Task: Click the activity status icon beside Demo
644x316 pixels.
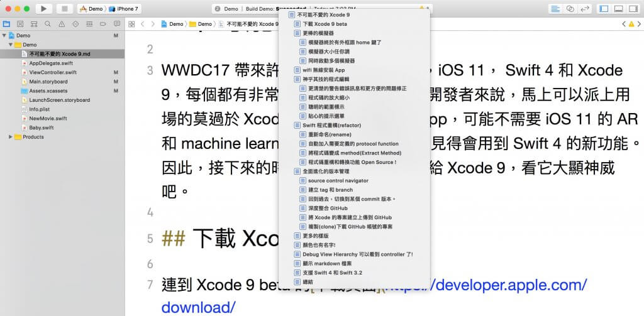Action: click(217, 9)
